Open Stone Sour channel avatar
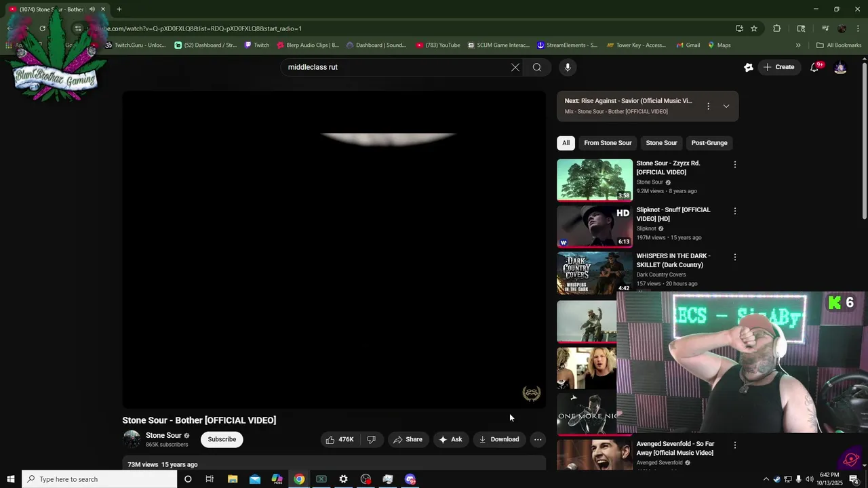The height and width of the screenshot is (488, 868). 132,439
